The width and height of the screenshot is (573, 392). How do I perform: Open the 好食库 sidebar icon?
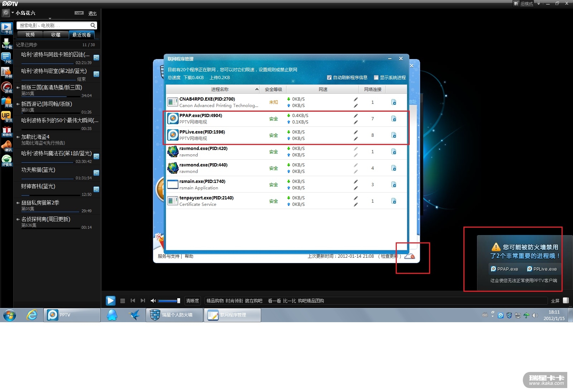pyautogui.click(x=6, y=161)
